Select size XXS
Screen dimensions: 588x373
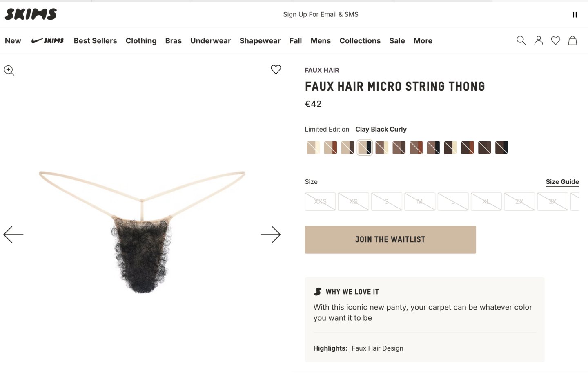pyautogui.click(x=320, y=201)
